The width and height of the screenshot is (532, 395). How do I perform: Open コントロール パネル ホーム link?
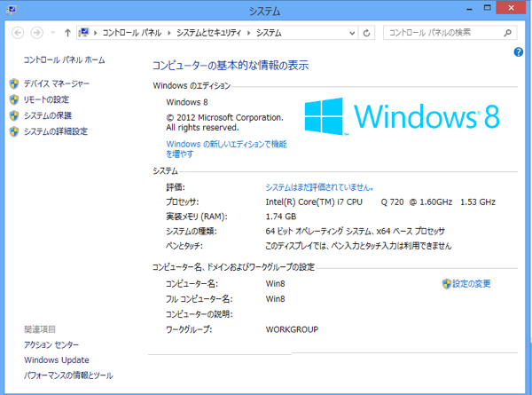[64, 60]
